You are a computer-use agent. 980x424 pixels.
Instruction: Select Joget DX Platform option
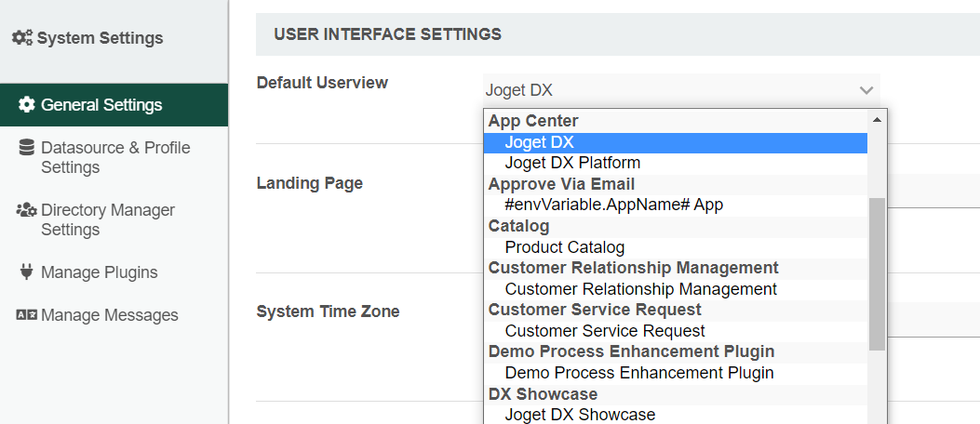click(572, 163)
